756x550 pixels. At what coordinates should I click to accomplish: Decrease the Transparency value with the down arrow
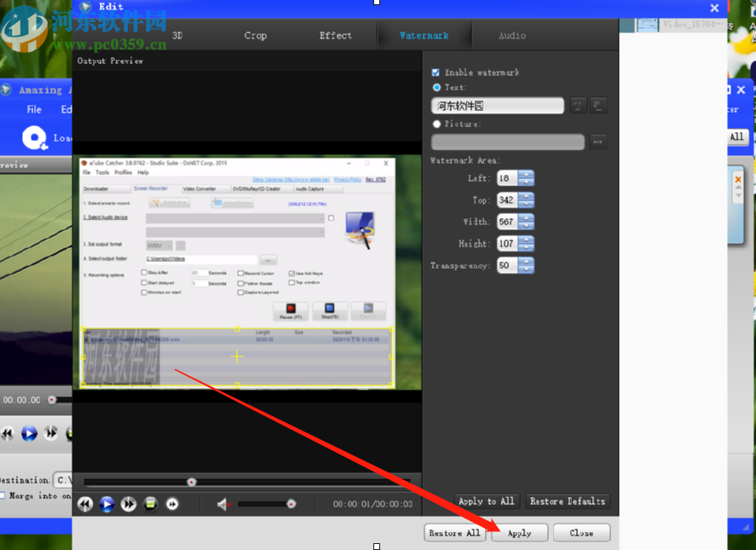pyautogui.click(x=526, y=269)
